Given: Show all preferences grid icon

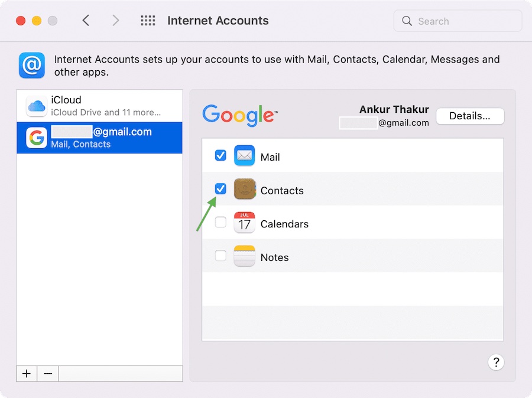Looking at the screenshot, I should point(148,21).
